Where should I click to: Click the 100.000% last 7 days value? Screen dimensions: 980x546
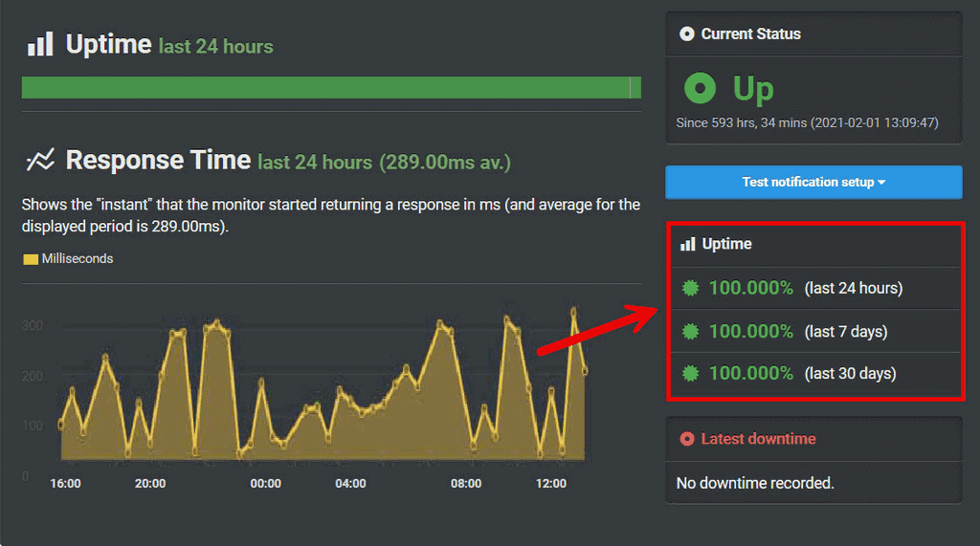[x=750, y=331]
